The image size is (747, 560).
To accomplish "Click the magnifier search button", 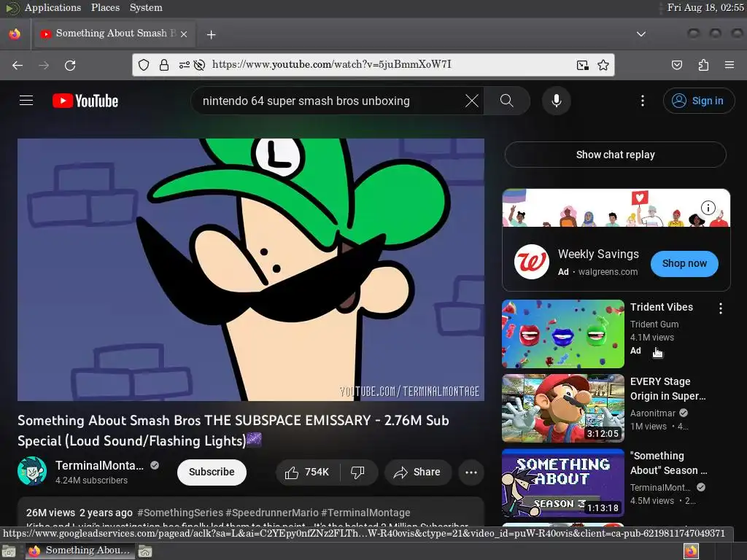I will coord(507,101).
